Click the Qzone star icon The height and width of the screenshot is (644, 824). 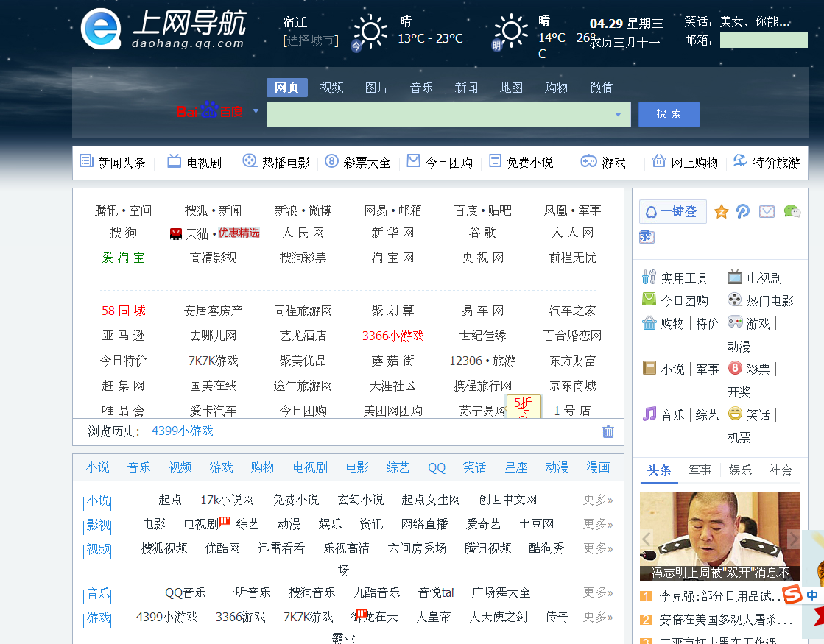[x=722, y=212]
